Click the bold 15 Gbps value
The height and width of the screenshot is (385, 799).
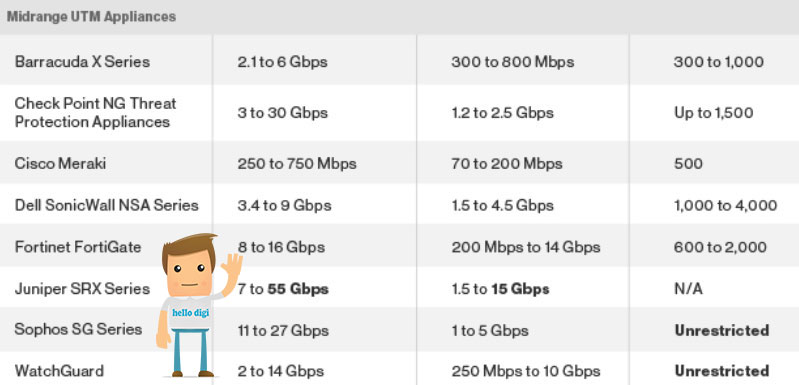tap(520, 289)
